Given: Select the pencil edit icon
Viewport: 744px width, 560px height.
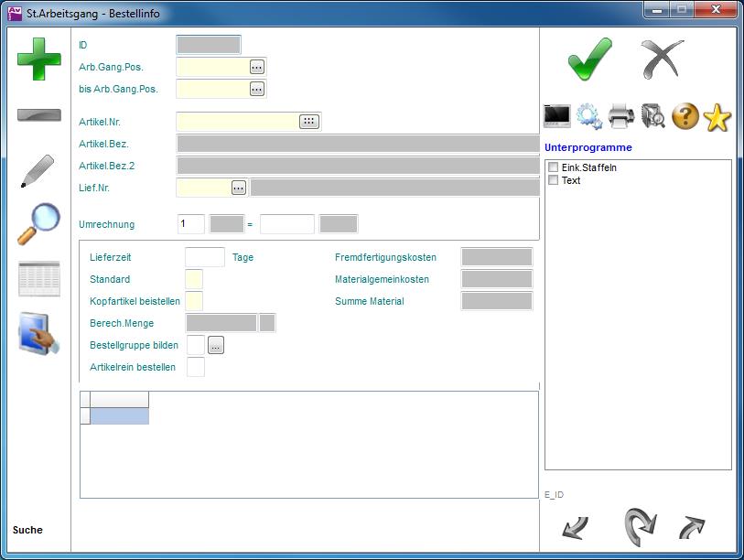Looking at the screenshot, I should click(38, 171).
